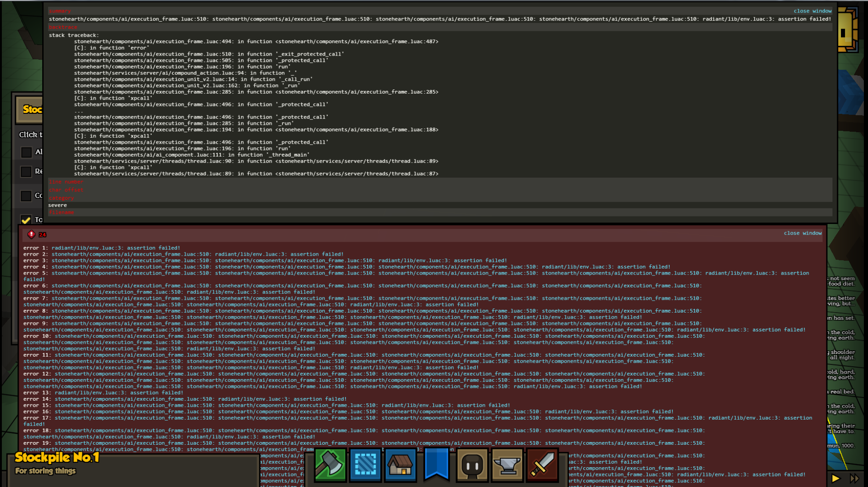
Task: Open the error 7 entry
Action: click(x=362, y=302)
